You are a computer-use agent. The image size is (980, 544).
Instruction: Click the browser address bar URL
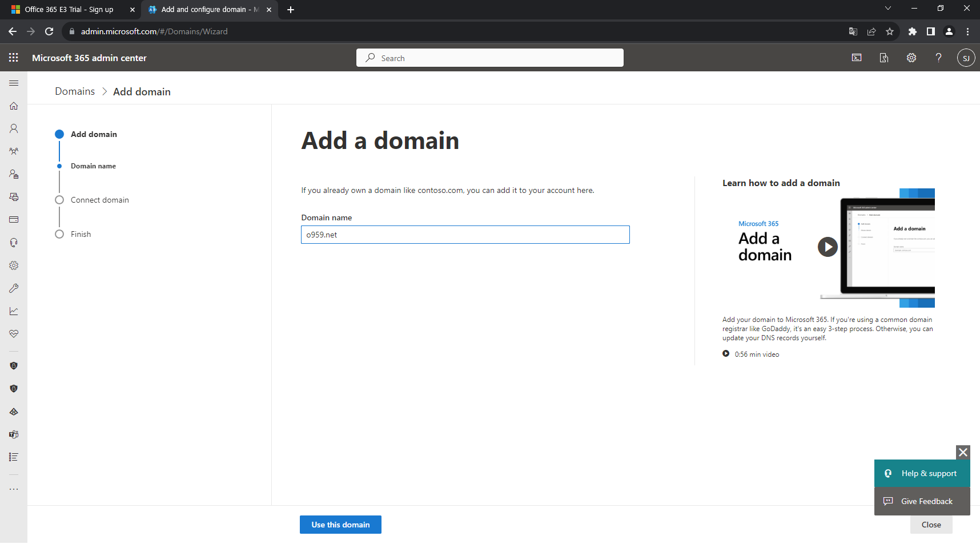[154, 31]
